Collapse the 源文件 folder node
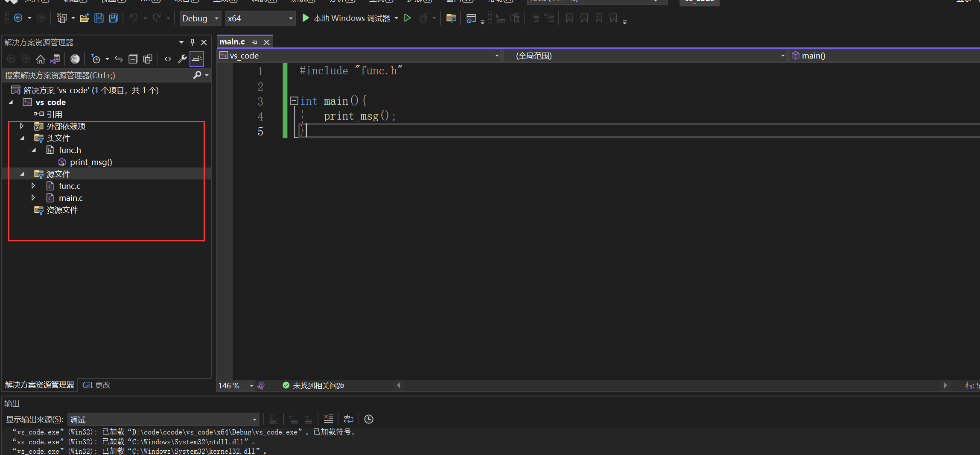Screen dimensions: 980x455 pyautogui.click(x=22, y=174)
